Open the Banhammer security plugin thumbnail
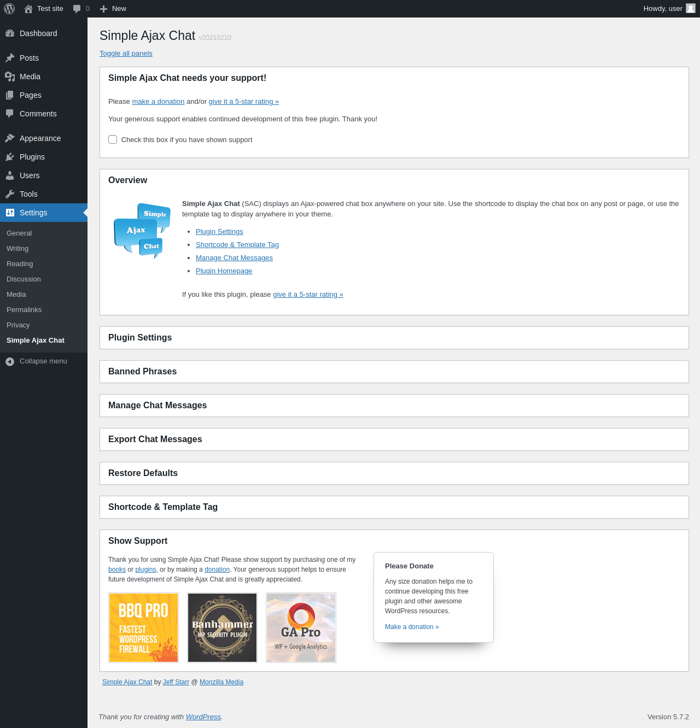The image size is (700, 728). point(222,628)
